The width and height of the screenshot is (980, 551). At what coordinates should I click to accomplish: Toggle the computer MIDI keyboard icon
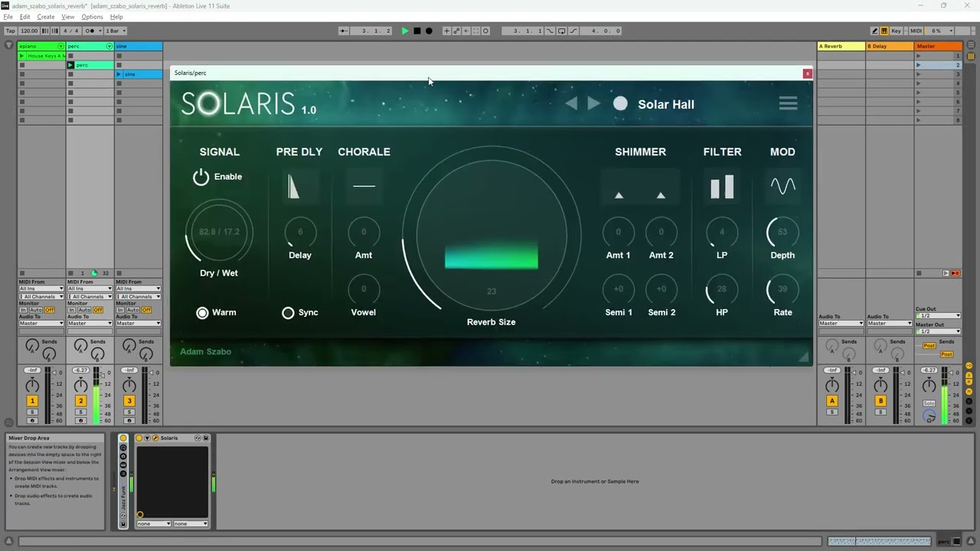pyautogui.click(x=884, y=31)
